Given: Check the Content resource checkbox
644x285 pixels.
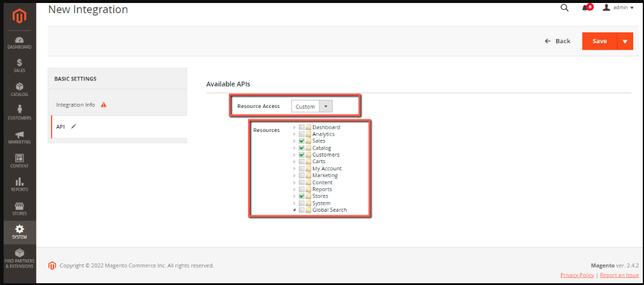Looking at the screenshot, I should [x=302, y=182].
